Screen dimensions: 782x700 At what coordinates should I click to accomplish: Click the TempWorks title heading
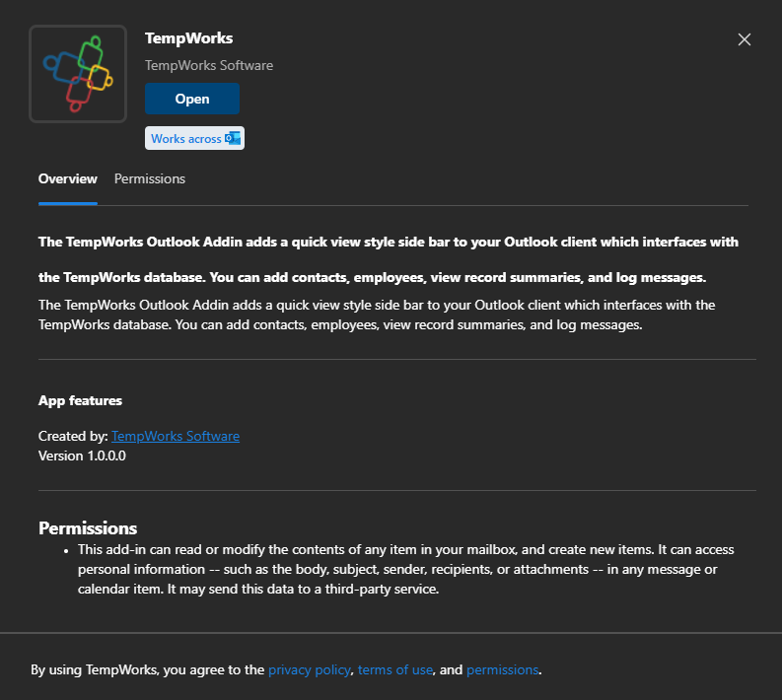click(188, 38)
